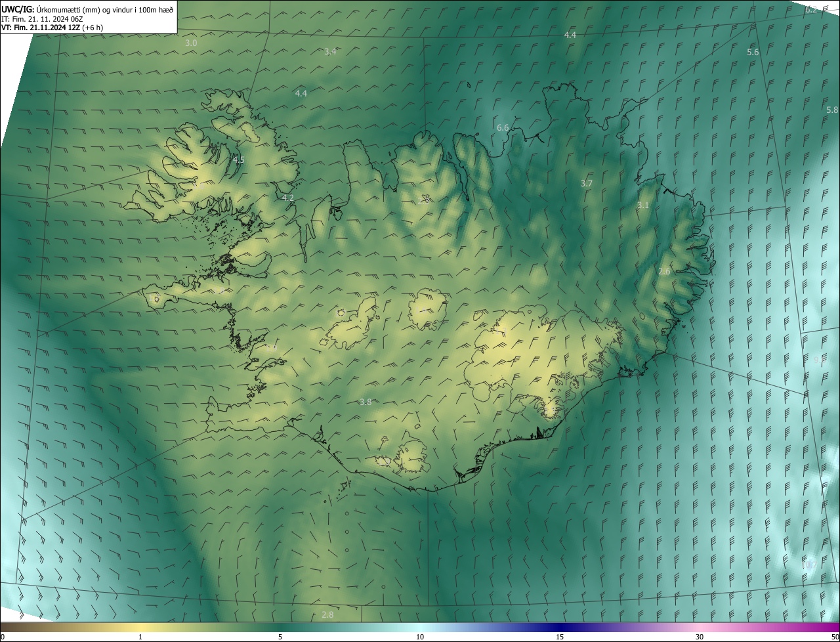Click the 5.8 value label on the map
This screenshot has width=840, height=642.
(x=832, y=110)
